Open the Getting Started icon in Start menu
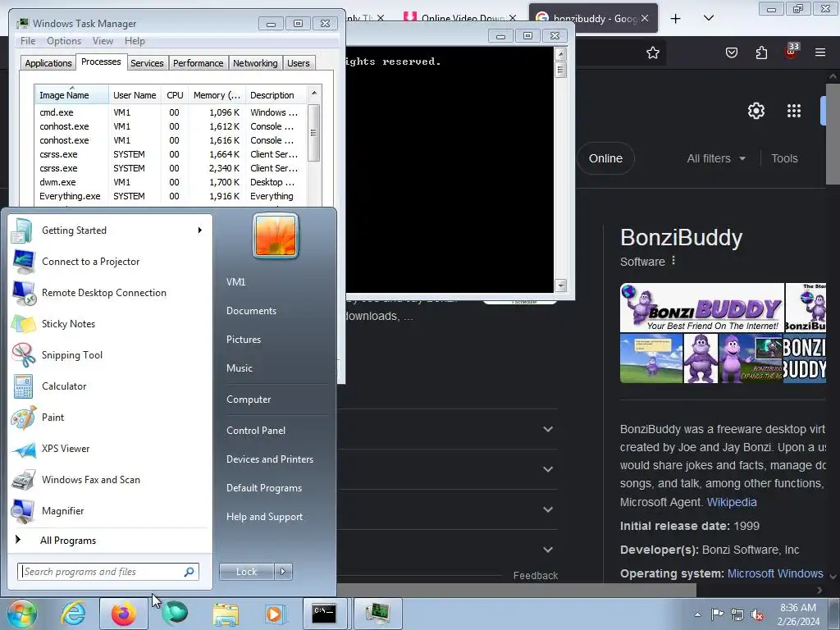Screen dimensions: 840x630 [x=22, y=231]
